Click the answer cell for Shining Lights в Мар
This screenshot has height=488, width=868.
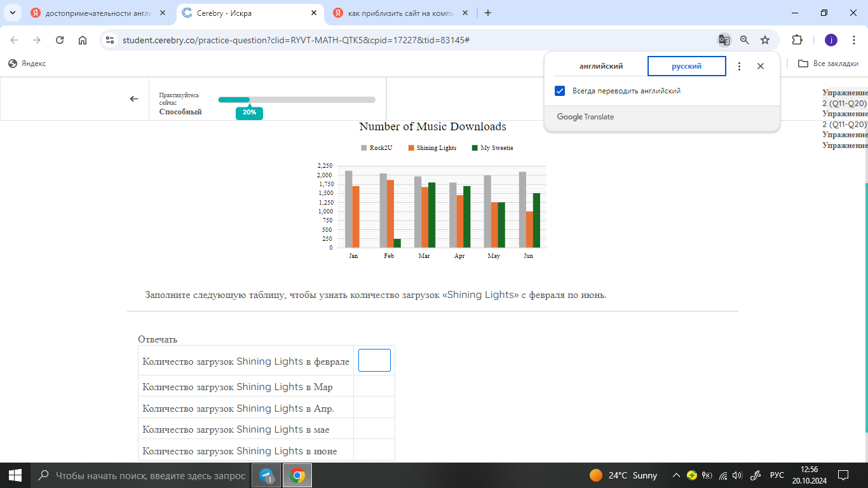click(374, 386)
